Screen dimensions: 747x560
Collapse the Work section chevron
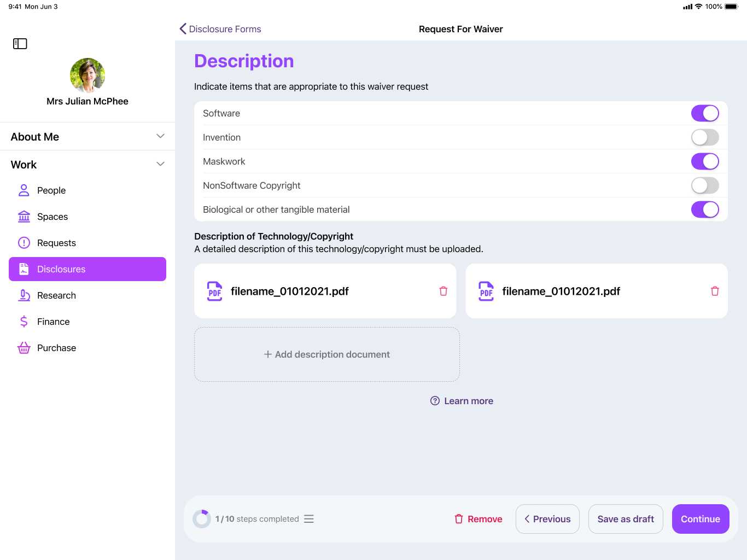[160, 164]
